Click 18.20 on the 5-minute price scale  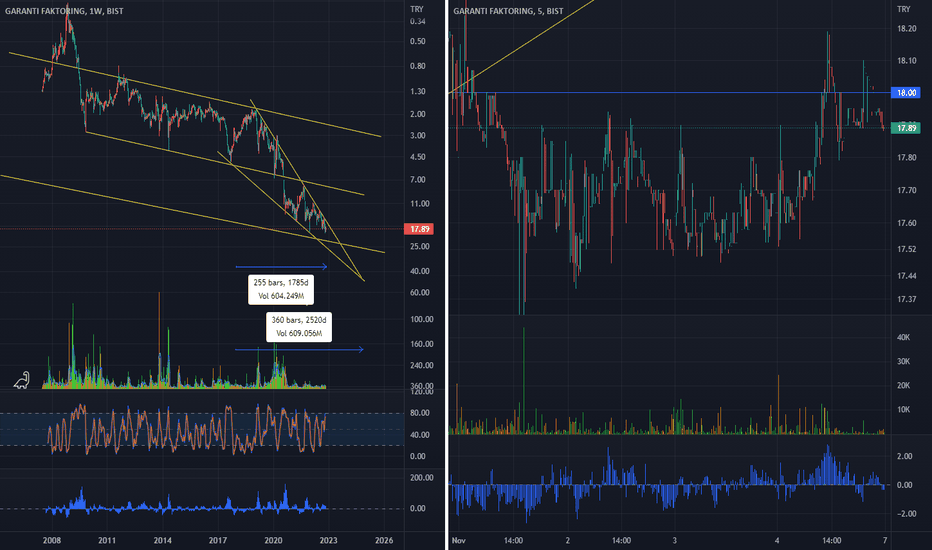[906, 29]
